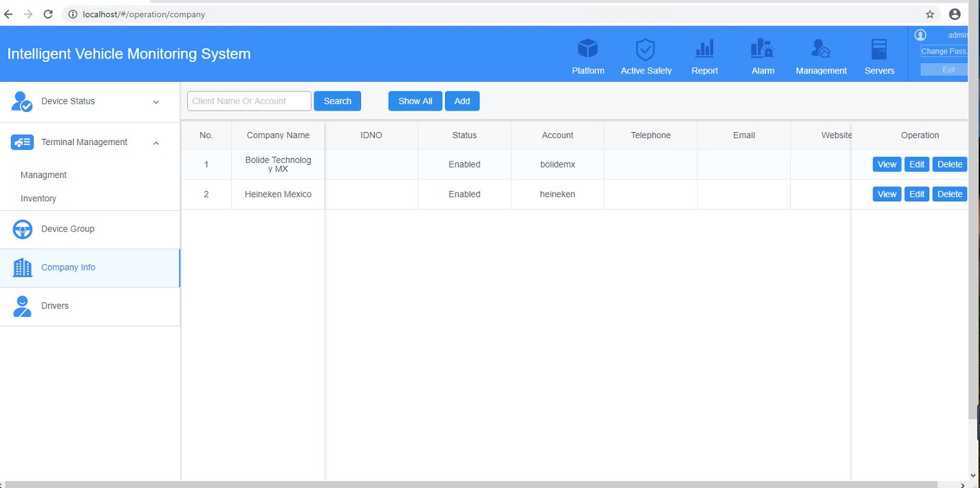
Task: Click the Device Group steering wheel icon
Action: point(23,229)
